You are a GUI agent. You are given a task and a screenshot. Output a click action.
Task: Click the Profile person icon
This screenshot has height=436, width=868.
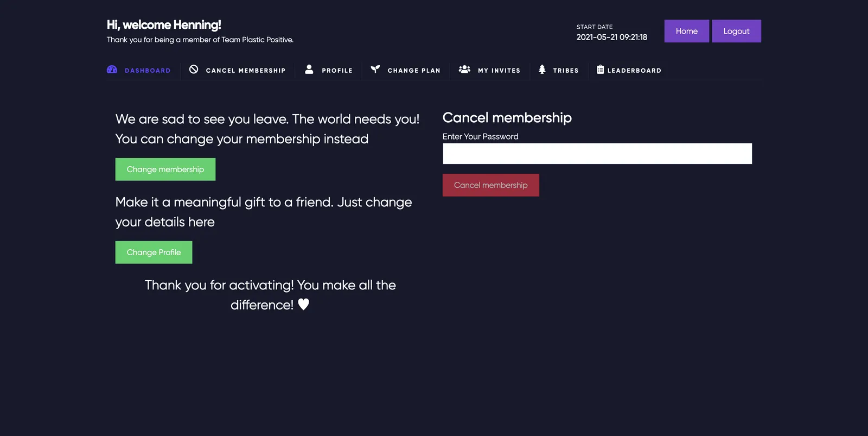click(309, 69)
